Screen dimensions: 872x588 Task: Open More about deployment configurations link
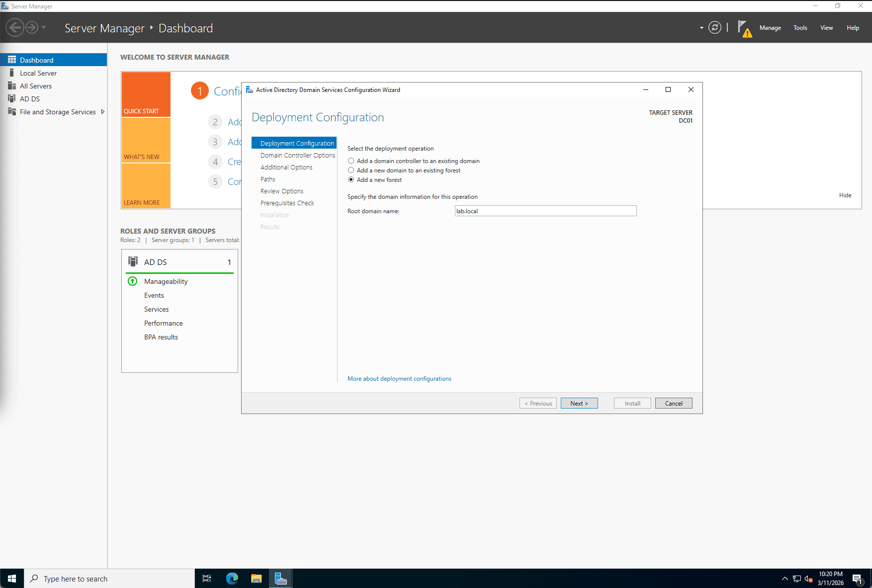click(399, 379)
